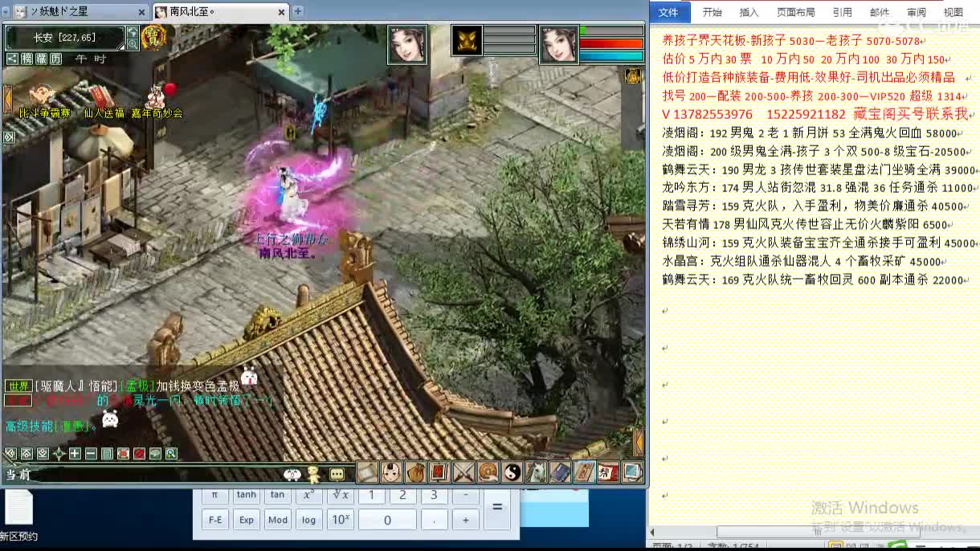Click the 长安 map location box
Viewport: 980px width, 551px height.
click(x=65, y=38)
